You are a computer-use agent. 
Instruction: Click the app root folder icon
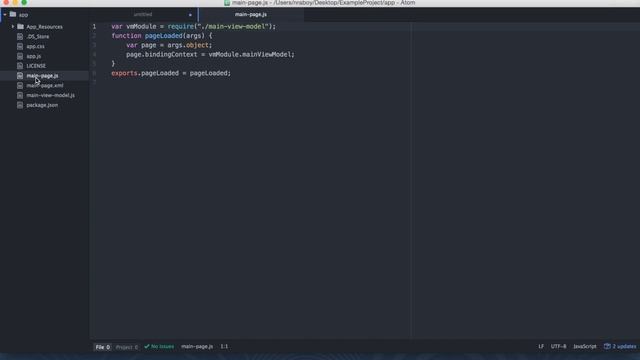click(x=13, y=15)
